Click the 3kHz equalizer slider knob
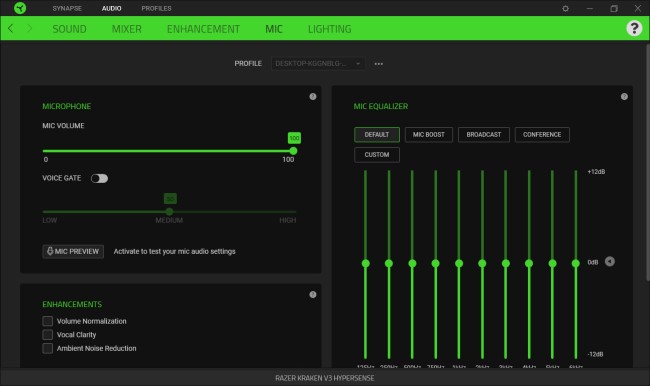650x386 pixels. (506, 263)
